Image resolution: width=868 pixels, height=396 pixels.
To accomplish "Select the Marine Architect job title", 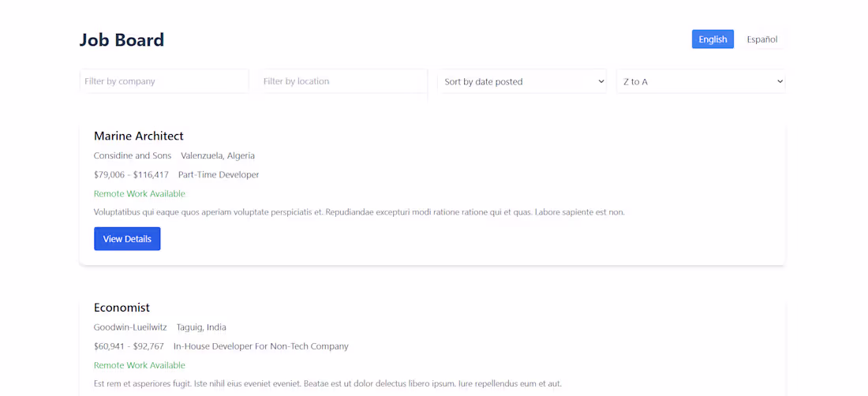I will [x=138, y=136].
